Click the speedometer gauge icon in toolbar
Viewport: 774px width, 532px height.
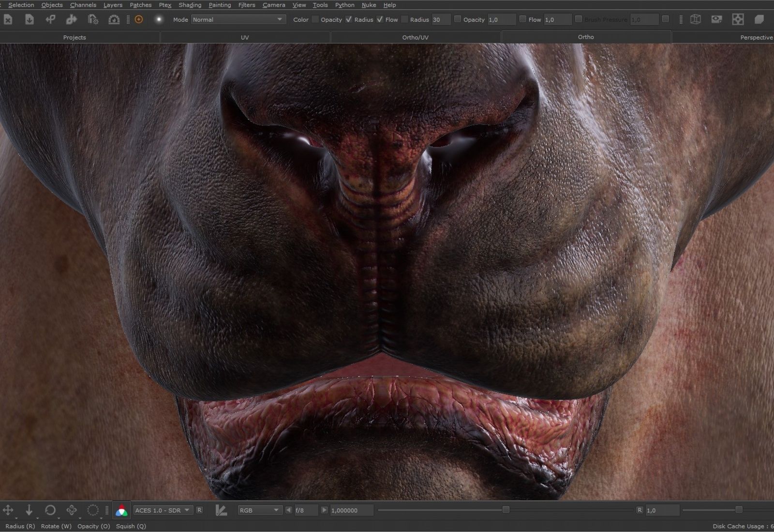coord(114,19)
